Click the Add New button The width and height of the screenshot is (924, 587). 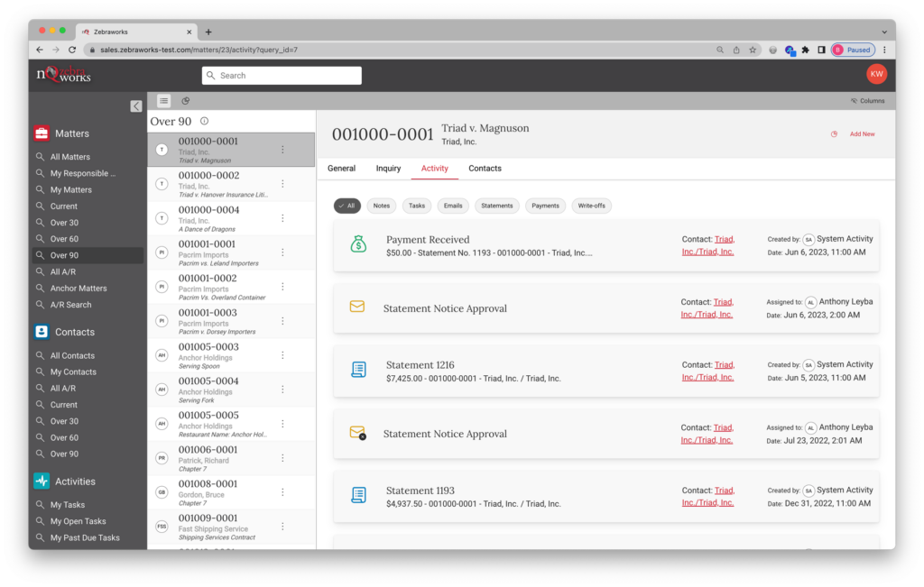click(x=862, y=134)
